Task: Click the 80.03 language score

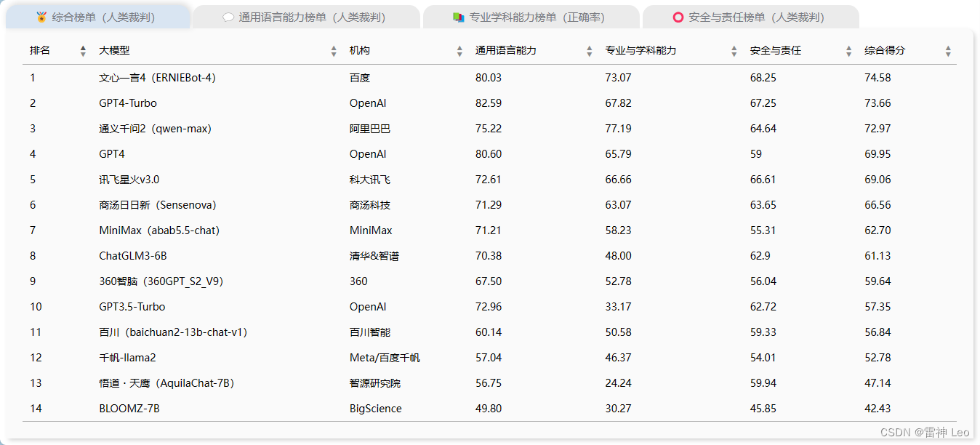Action: (x=489, y=78)
